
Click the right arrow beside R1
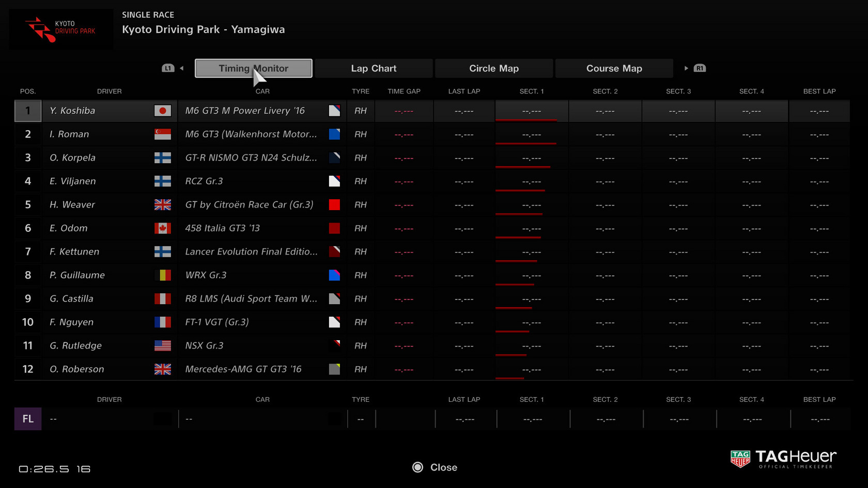coord(686,68)
